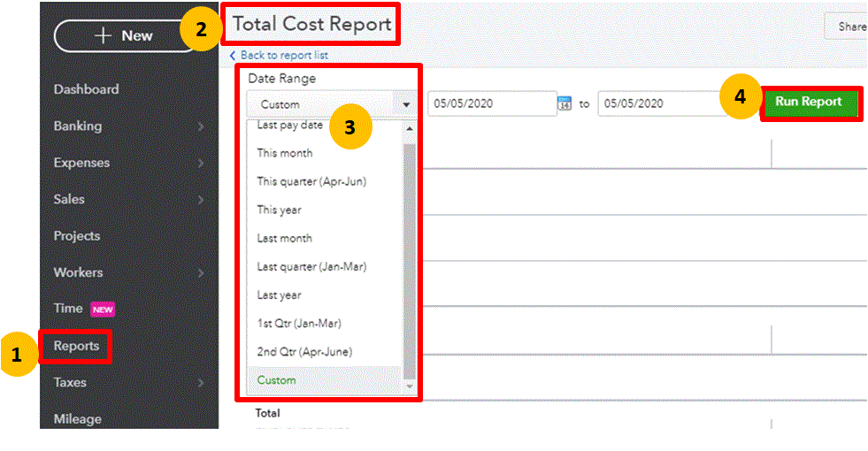Select This month option
The width and height of the screenshot is (868, 451).
click(285, 153)
